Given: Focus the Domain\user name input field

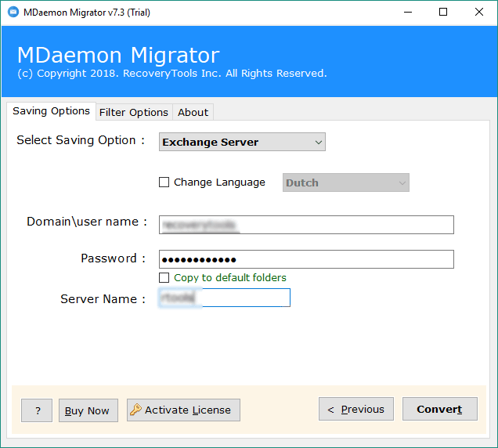Looking at the screenshot, I should 306,225.
